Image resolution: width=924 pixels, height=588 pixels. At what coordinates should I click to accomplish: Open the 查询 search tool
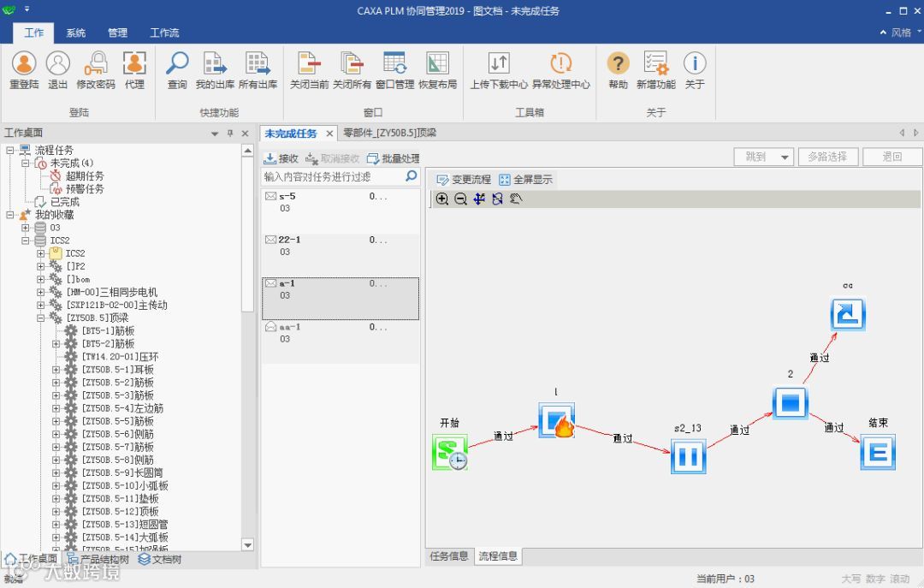click(177, 70)
